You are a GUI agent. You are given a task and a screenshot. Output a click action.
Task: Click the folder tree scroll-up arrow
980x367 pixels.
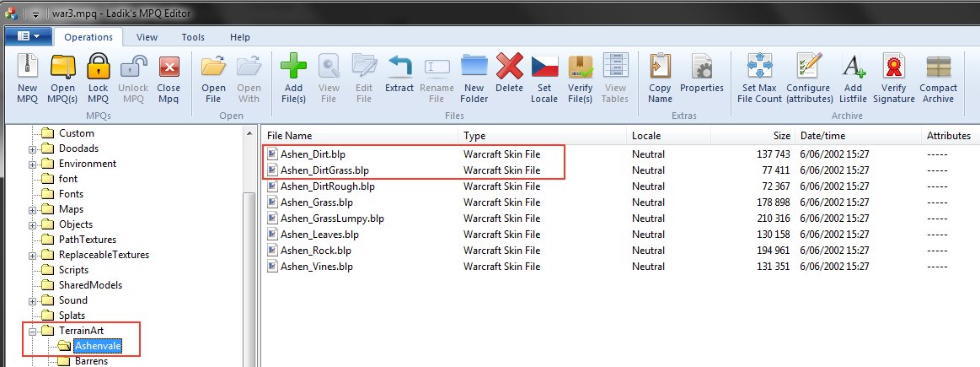[x=250, y=133]
